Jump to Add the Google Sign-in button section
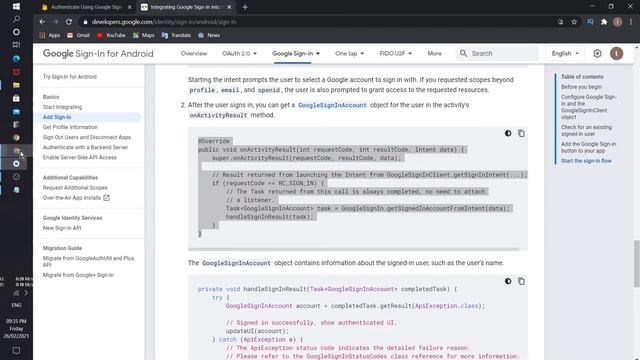The height and width of the screenshot is (360, 640). [588, 147]
